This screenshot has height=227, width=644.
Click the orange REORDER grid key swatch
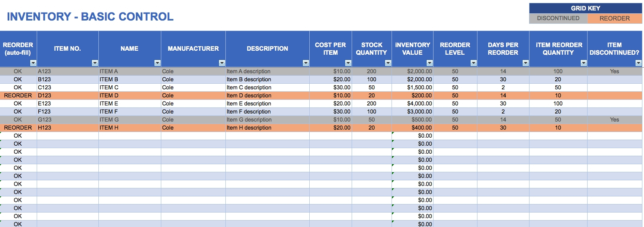tap(615, 19)
